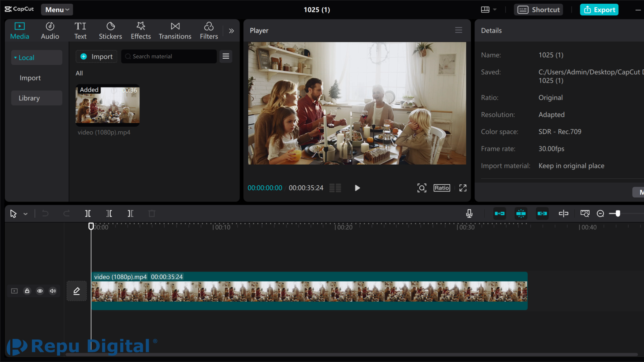Open the Menu dropdown
This screenshot has height=362, width=644.
pyautogui.click(x=57, y=10)
